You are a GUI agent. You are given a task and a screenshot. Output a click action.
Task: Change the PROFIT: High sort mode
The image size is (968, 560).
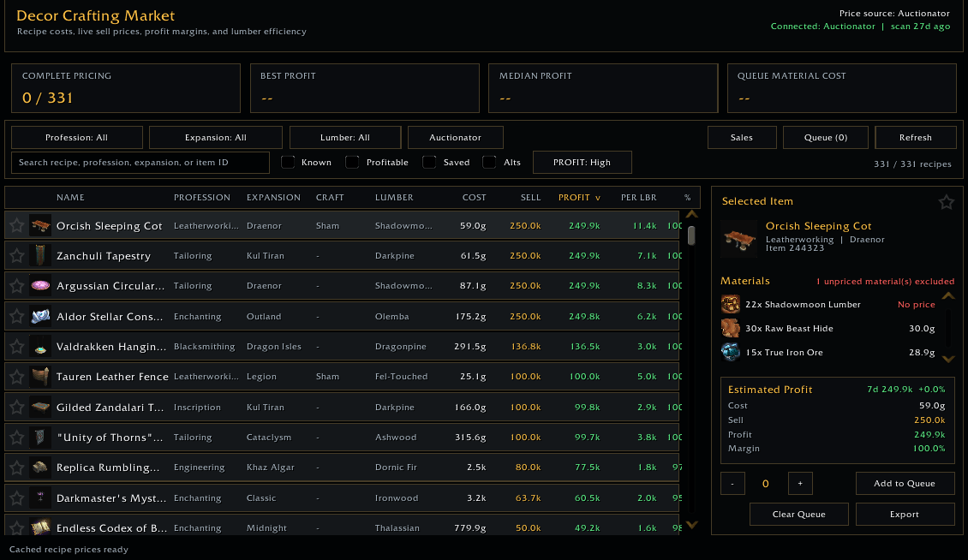(583, 163)
